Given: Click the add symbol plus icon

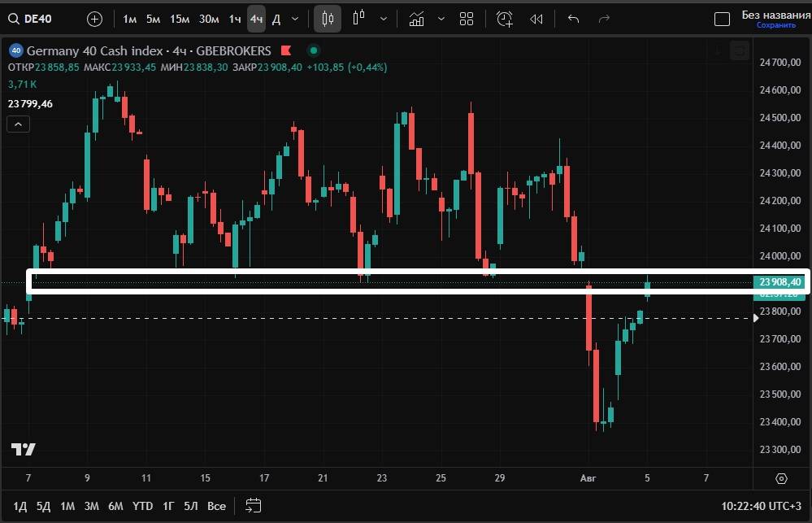Looking at the screenshot, I should tap(95, 19).
